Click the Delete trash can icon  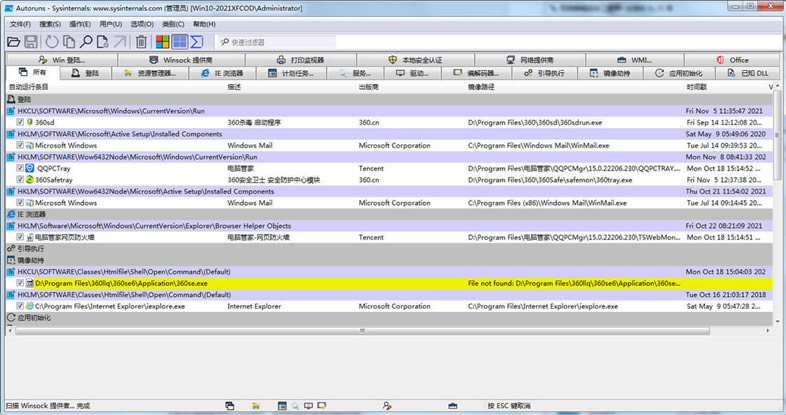[141, 42]
